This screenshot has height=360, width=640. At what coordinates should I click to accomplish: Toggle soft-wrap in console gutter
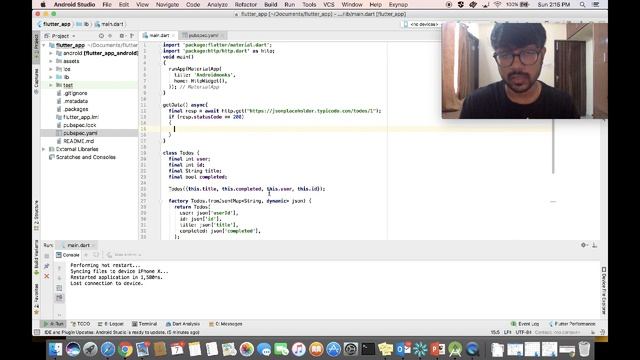click(59, 288)
